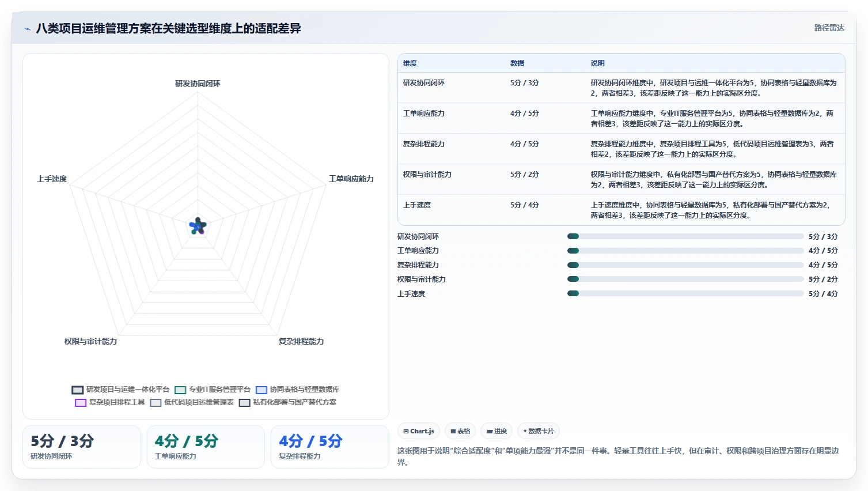Click the 工单响应能力 radar axis label
This screenshot has height=491, width=868.
(351, 179)
